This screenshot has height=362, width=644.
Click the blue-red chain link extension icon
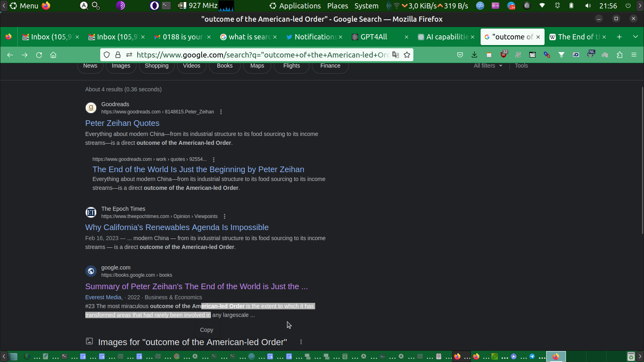(547, 55)
